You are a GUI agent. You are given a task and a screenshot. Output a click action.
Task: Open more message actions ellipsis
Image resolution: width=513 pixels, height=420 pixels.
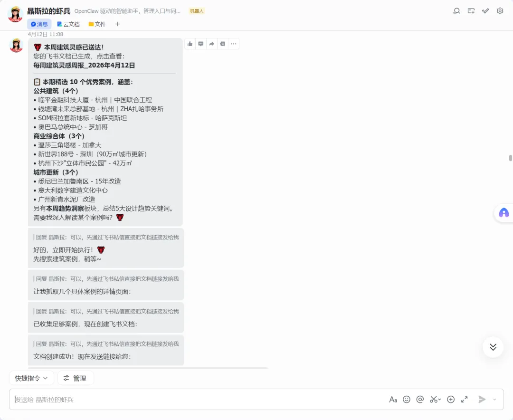(234, 44)
